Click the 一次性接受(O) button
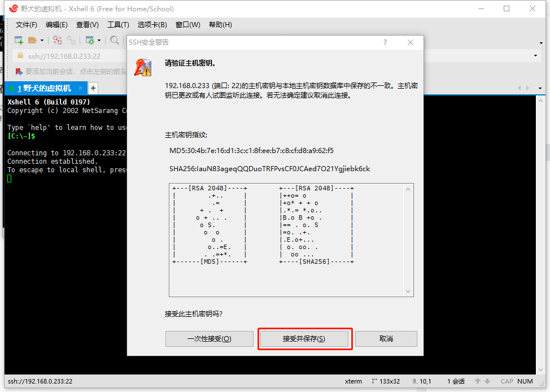The width and height of the screenshot is (550, 392). pyautogui.click(x=209, y=339)
